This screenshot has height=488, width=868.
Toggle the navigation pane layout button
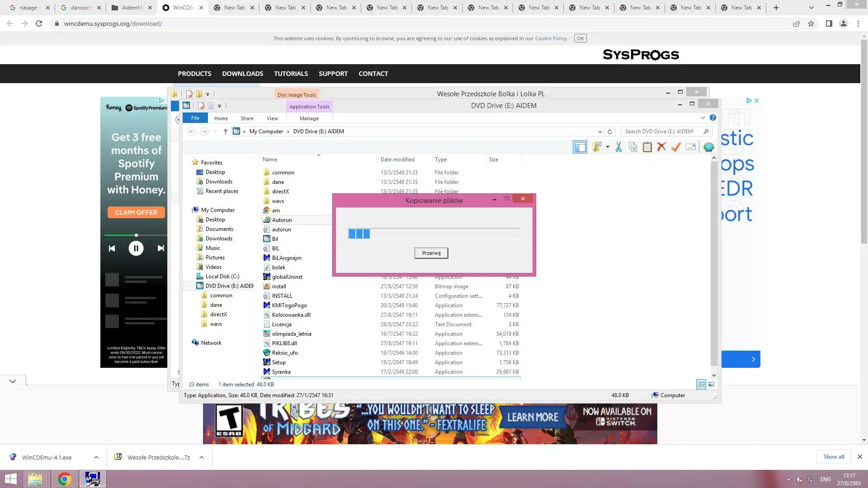tap(580, 147)
